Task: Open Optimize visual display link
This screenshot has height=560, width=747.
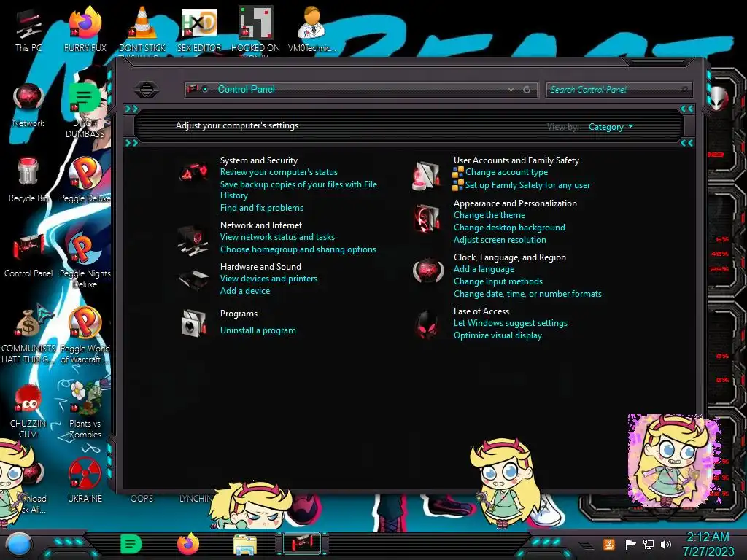Action: coord(498,335)
